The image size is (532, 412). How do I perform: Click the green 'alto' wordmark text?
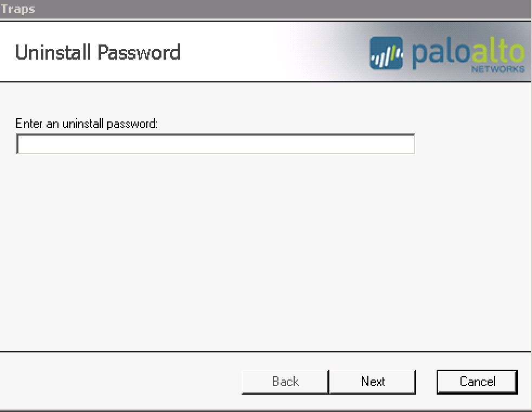tap(498, 51)
